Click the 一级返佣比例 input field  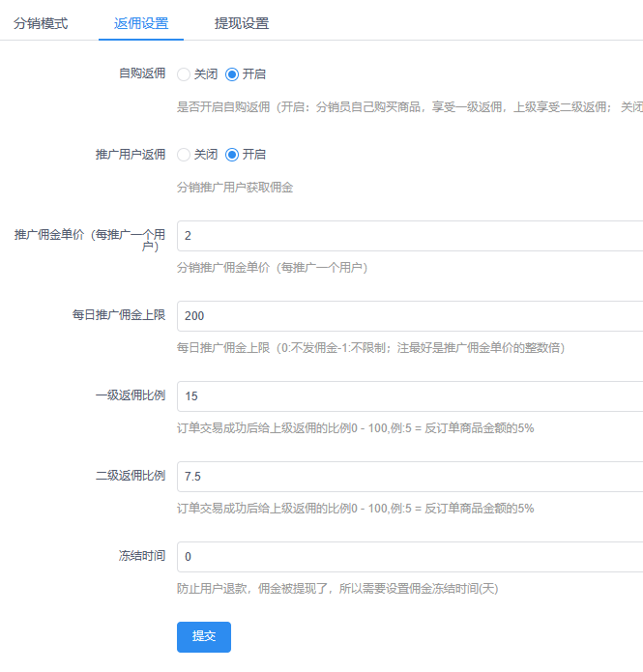[410, 396]
